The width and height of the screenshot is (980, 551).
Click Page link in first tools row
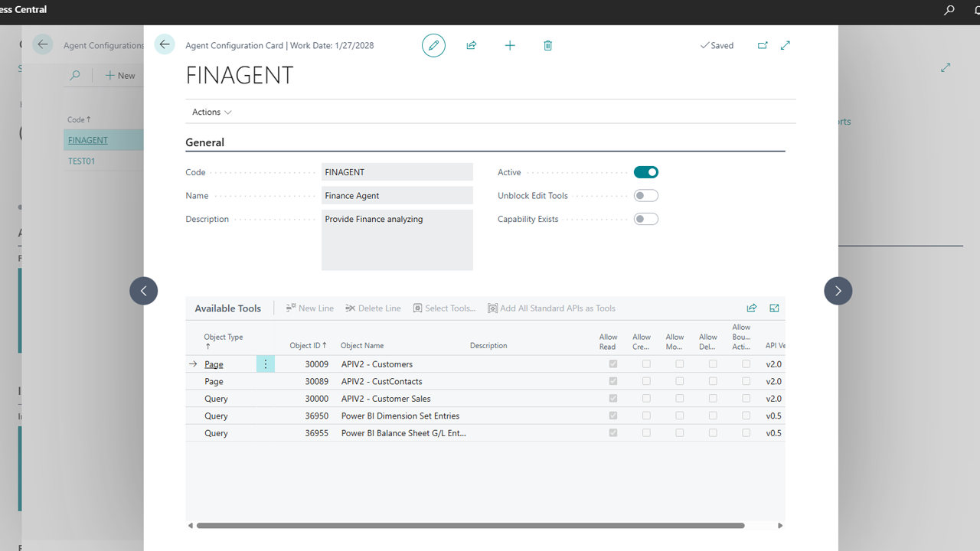pos(214,364)
